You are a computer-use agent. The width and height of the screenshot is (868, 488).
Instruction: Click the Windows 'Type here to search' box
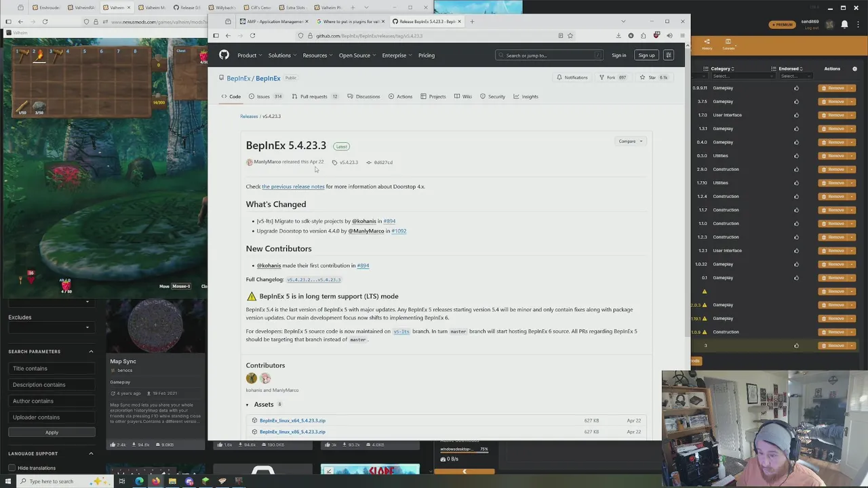pyautogui.click(x=64, y=481)
